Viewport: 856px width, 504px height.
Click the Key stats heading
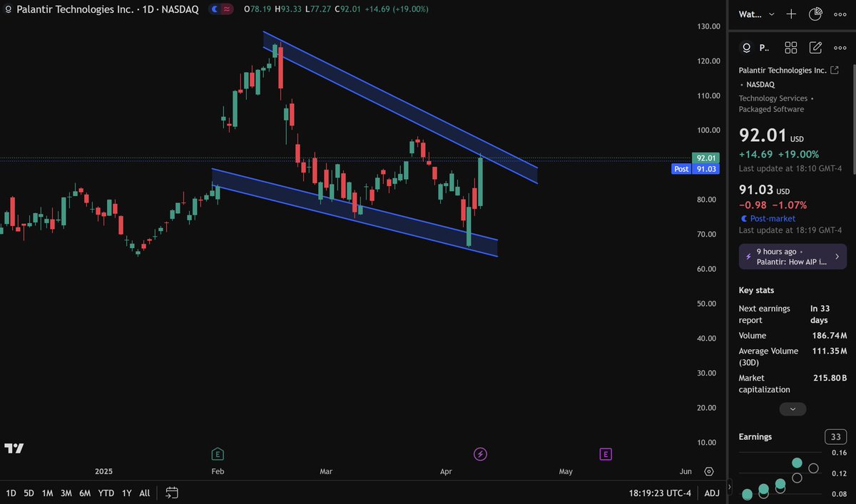coord(756,290)
